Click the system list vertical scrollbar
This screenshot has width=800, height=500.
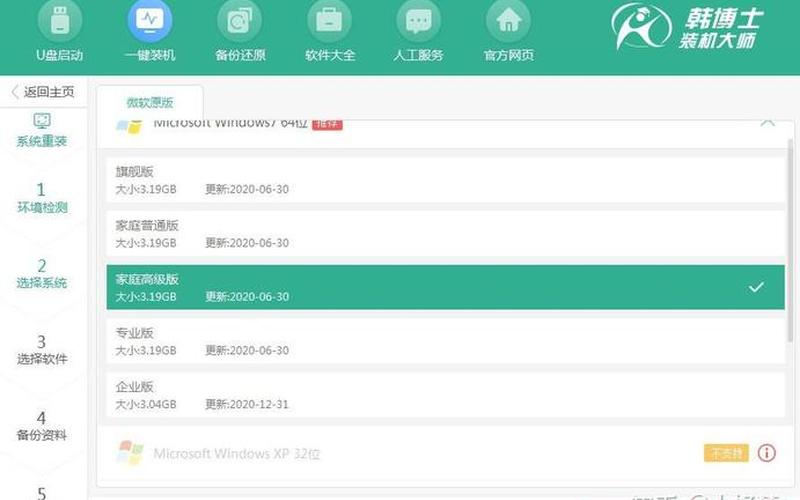pyautogui.click(x=791, y=242)
